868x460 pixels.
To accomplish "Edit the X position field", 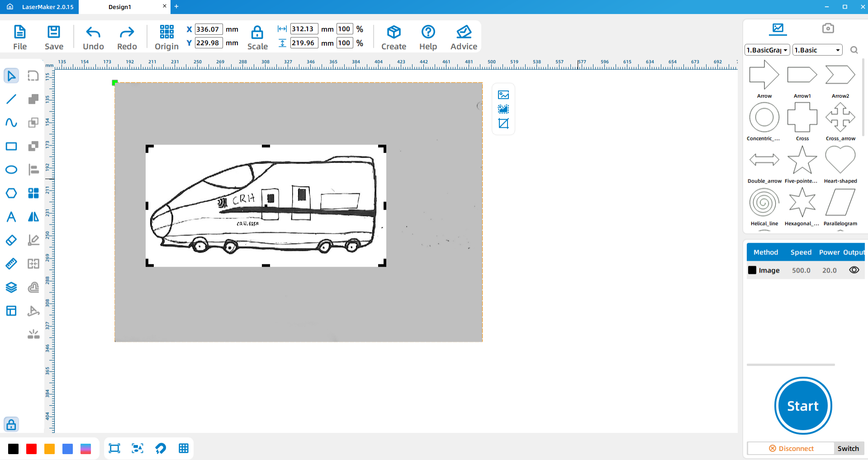I will click(209, 29).
